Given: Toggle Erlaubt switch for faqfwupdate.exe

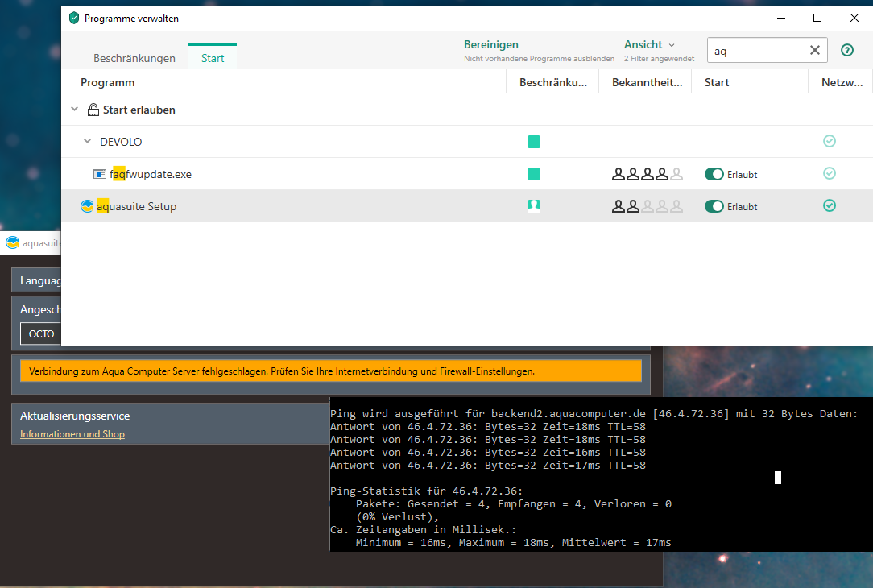Looking at the screenshot, I should pos(714,174).
